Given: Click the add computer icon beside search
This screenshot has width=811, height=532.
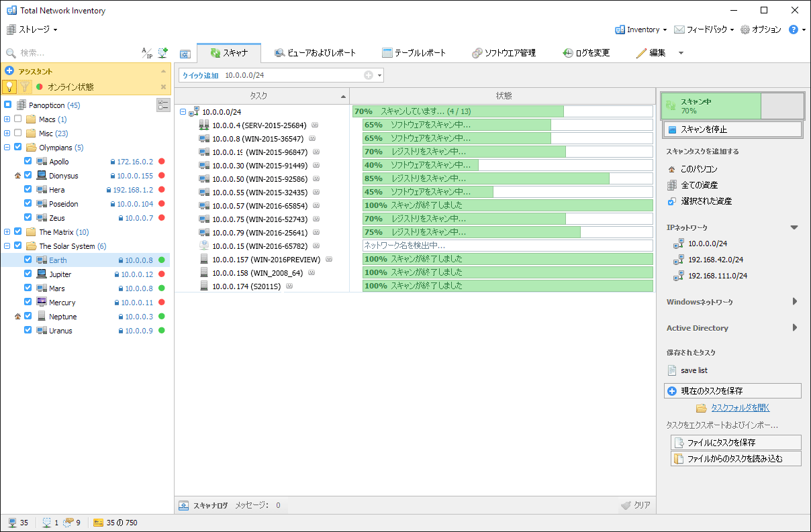Looking at the screenshot, I should [x=162, y=53].
